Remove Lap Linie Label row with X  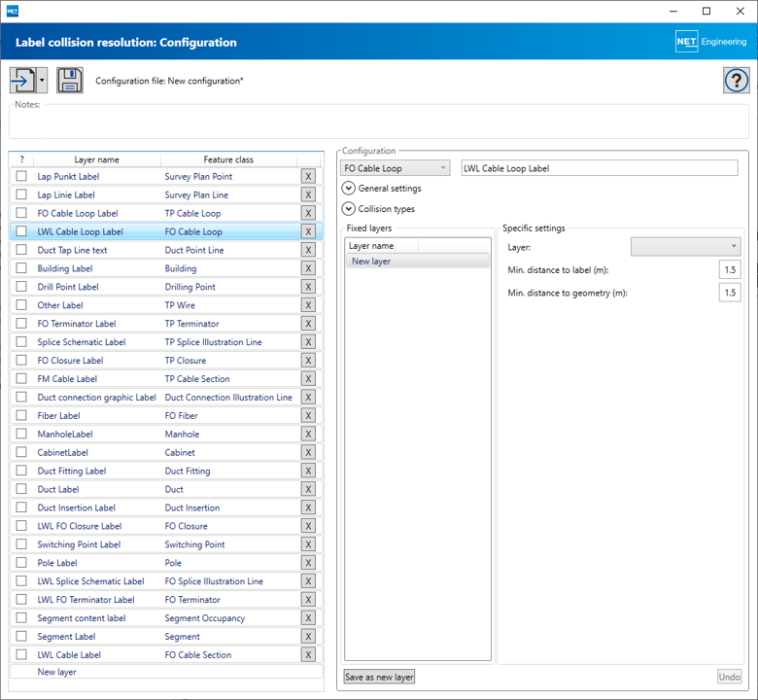tap(308, 194)
